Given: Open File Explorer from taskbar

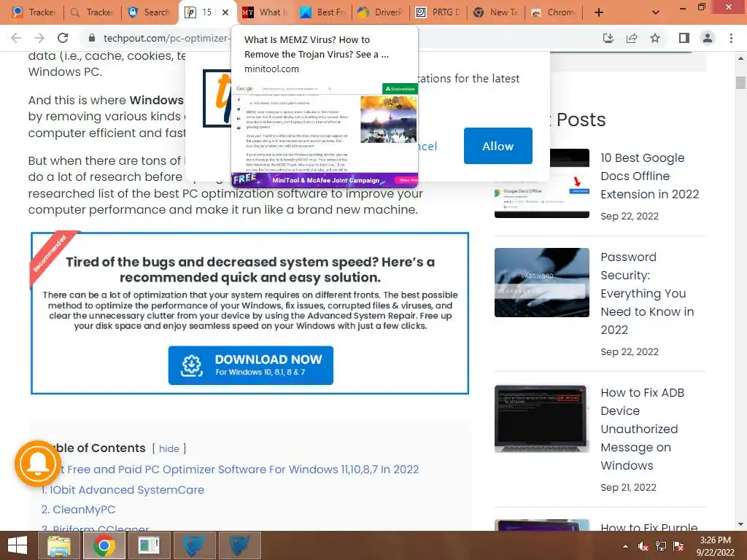Looking at the screenshot, I should 58,545.
